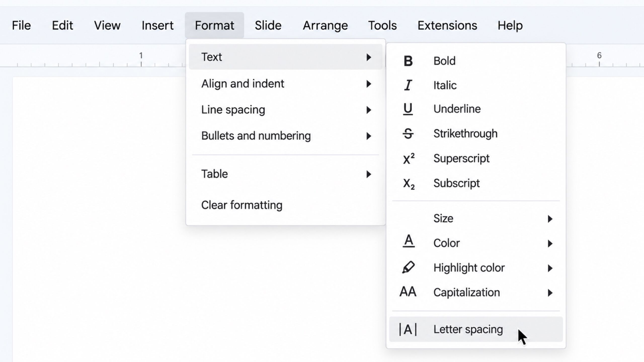The width and height of the screenshot is (644, 362).
Task: Click the Strikethrough S icon
Action: [408, 133]
